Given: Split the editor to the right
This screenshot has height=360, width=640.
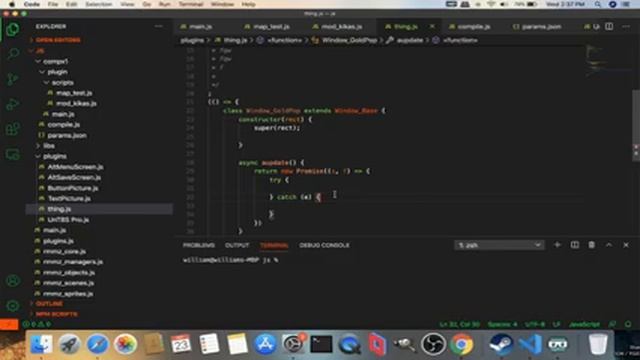Looking at the screenshot, I should click(609, 27).
